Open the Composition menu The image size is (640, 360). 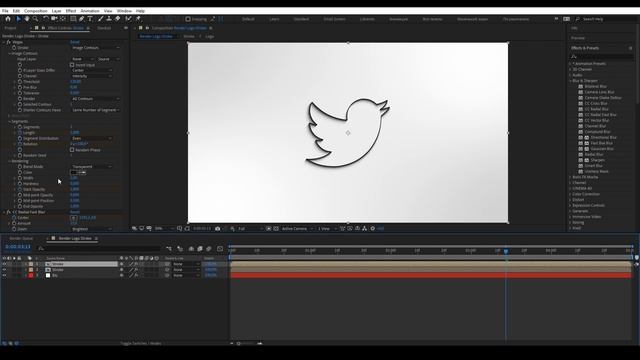click(x=36, y=11)
